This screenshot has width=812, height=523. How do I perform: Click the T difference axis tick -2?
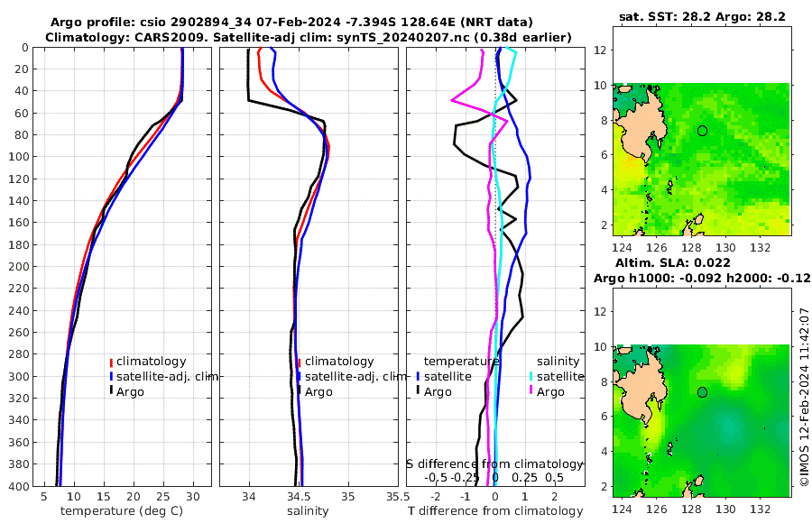coord(436,497)
